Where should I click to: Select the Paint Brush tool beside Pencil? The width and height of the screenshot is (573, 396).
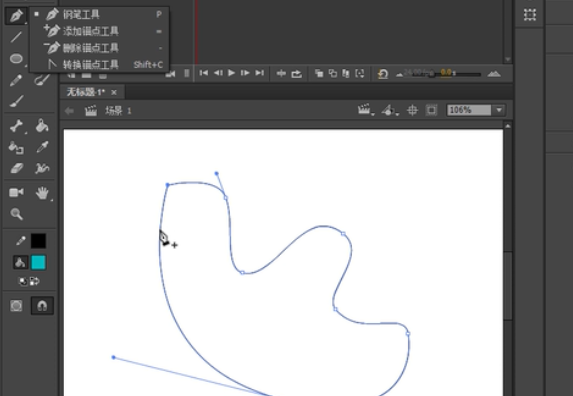(42, 80)
